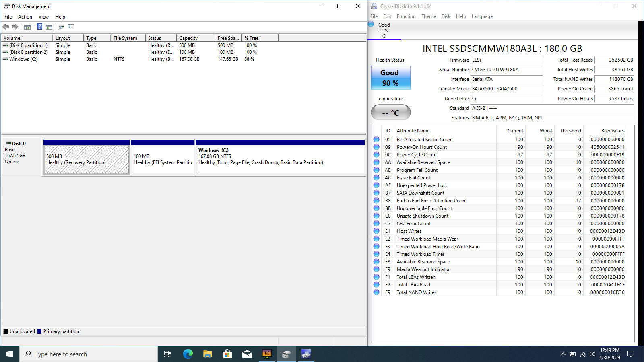This screenshot has width=644, height=362.
Task: Select the C: drive tab in CrystalDiskInfo
Action: tap(384, 30)
